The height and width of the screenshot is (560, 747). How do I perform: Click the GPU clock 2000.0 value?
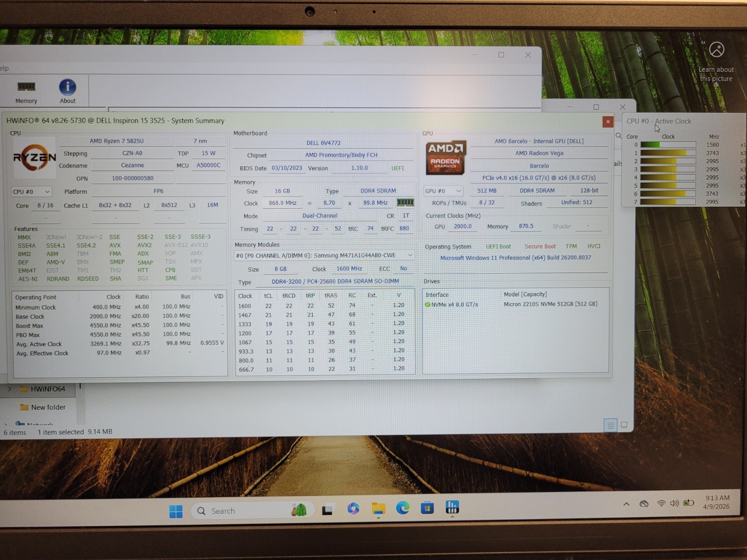[463, 226]
